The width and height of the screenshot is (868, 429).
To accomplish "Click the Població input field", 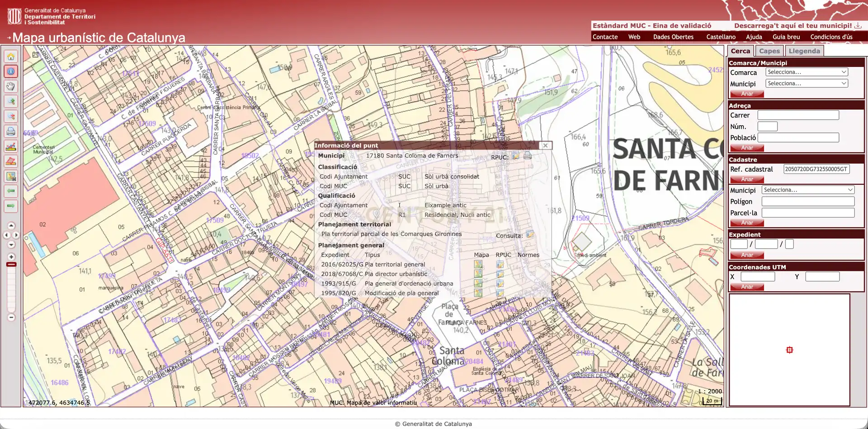I will point(798,137).
